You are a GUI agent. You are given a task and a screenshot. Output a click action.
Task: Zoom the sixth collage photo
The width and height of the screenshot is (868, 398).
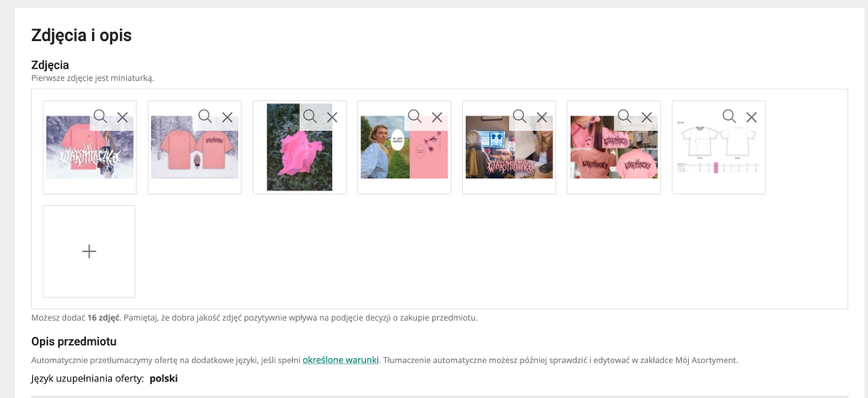(x=624, y=116)
